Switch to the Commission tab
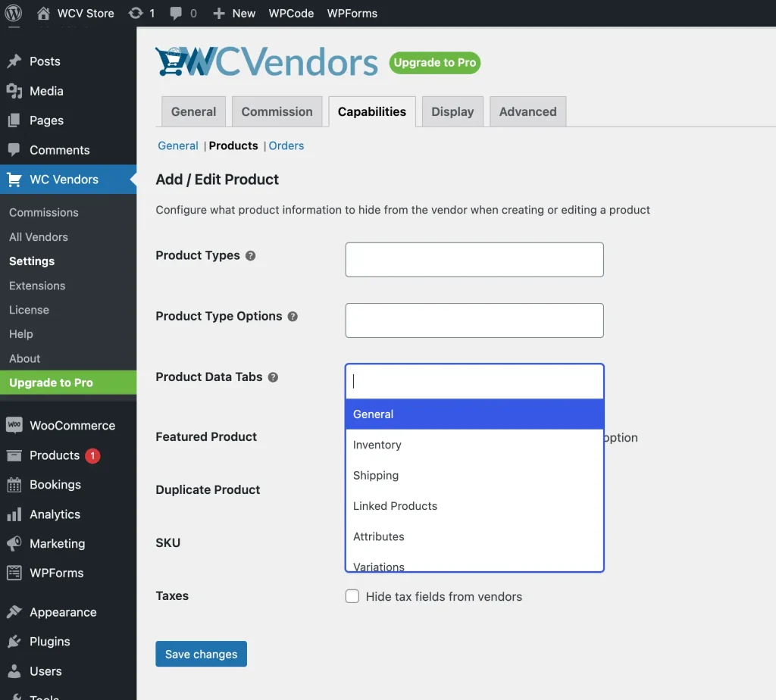The height and width of the screenshot is (700, 776). (277, 112)
